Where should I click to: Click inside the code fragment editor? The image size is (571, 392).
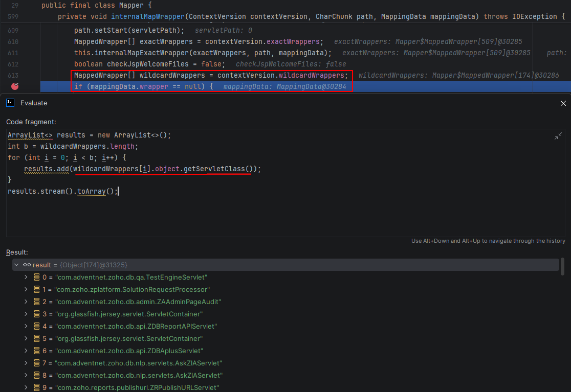click(285, 183)
